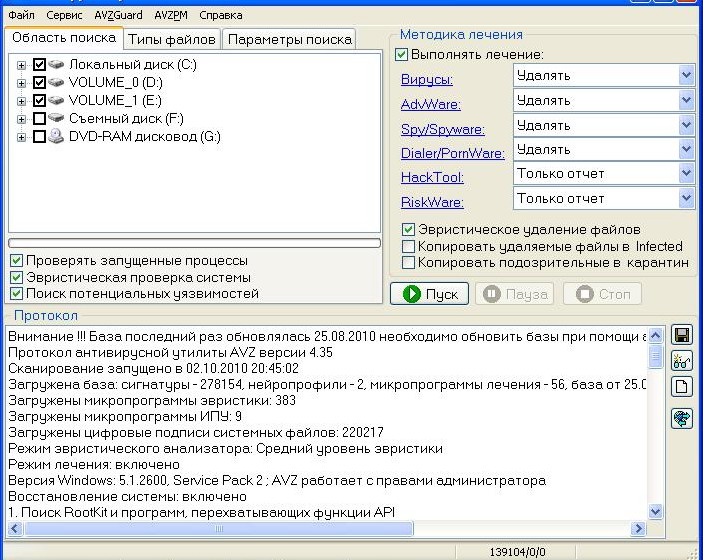Open the AVZGuard menu
Viewport: 703px width, 560px height.
[118, 15]
